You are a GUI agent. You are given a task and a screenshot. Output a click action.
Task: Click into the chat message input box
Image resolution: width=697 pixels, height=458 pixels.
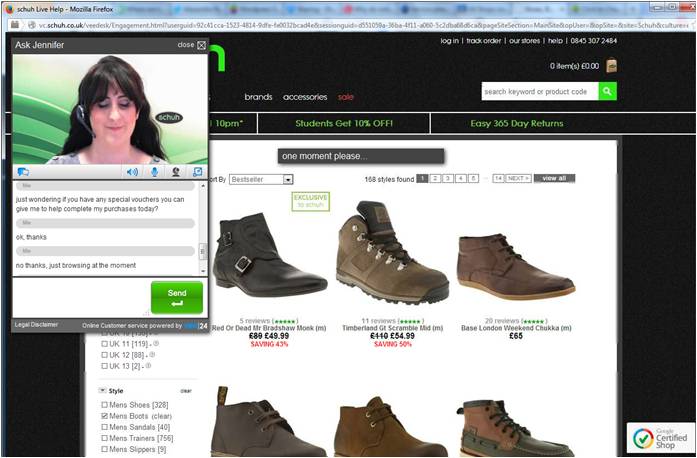click(x=81, y=297)
